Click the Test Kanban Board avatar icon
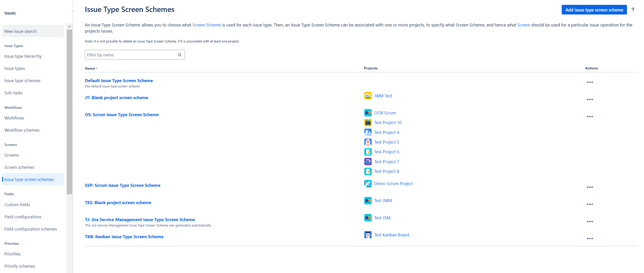 click(x=368, y=235)
